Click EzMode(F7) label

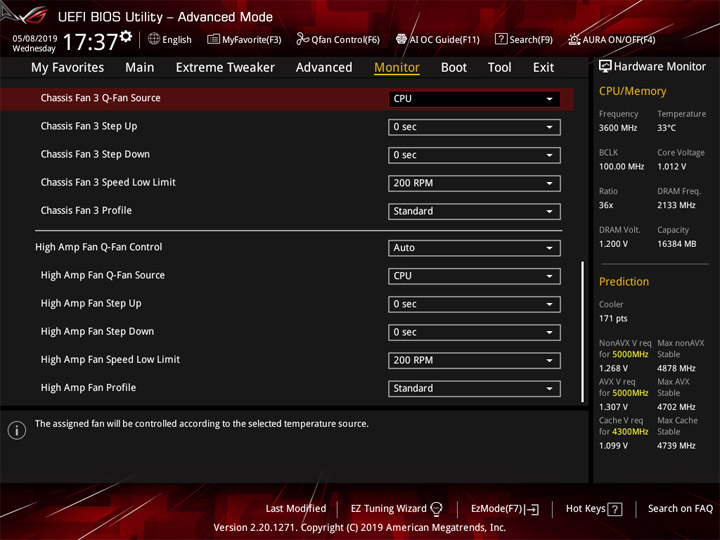click(x=497, y=509)
